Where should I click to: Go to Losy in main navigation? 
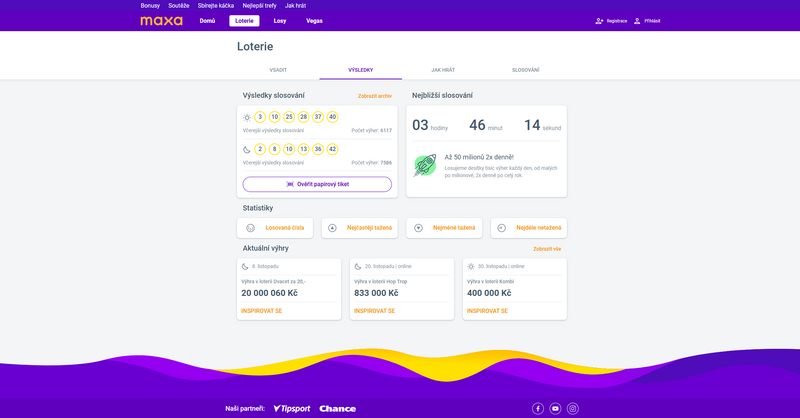pyautogui.click(x=280, y=20)
